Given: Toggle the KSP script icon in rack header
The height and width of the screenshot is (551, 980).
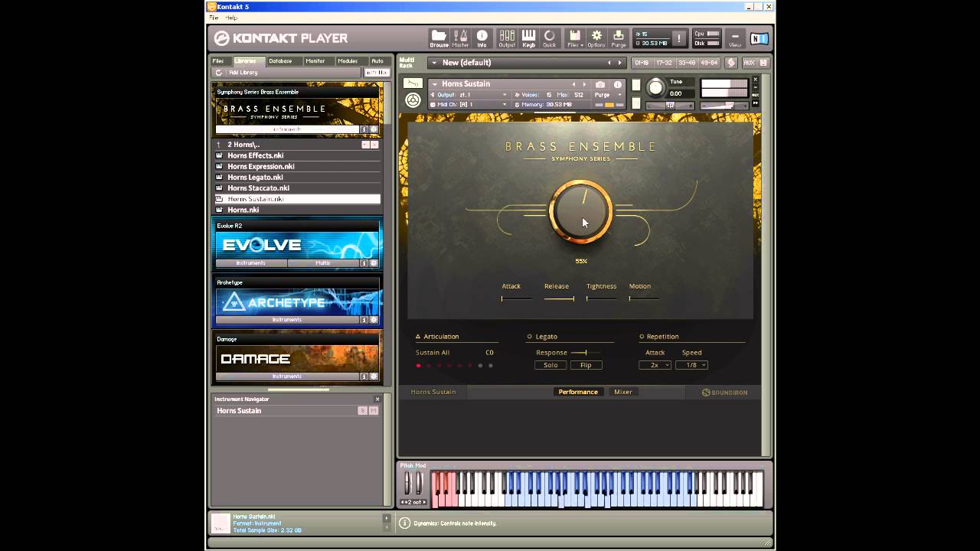Looking at the screenshot, I should 731,63.
